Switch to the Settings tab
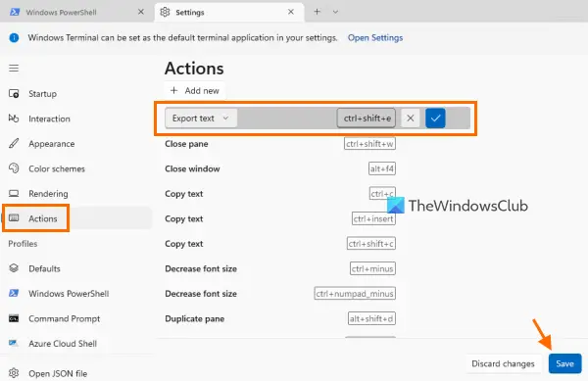 coord(229,12)
